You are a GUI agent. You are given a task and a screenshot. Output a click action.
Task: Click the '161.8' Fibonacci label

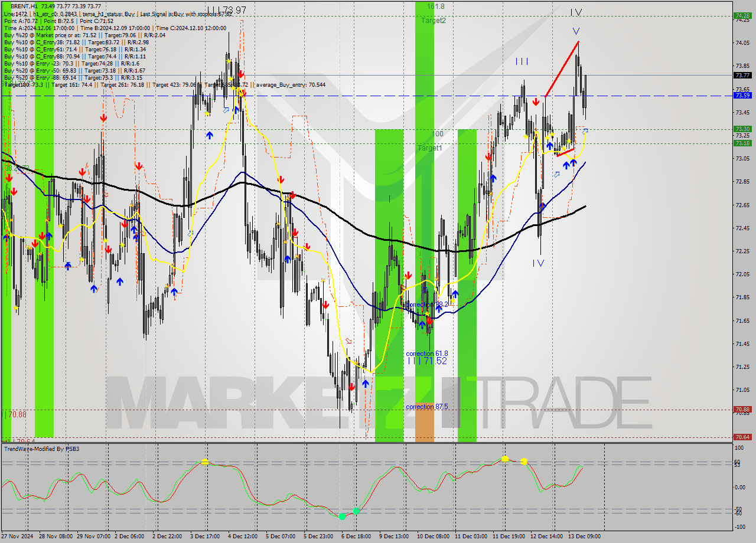coord(435,6)
